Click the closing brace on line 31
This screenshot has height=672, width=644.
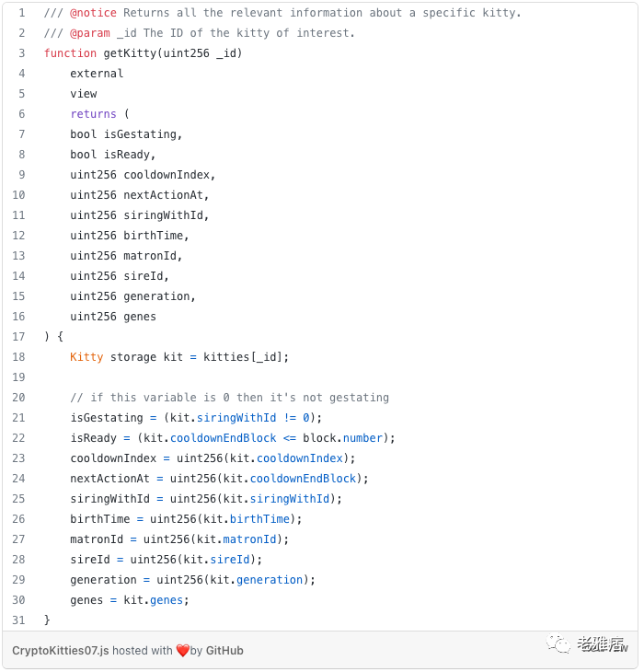(x=47, y=620)
